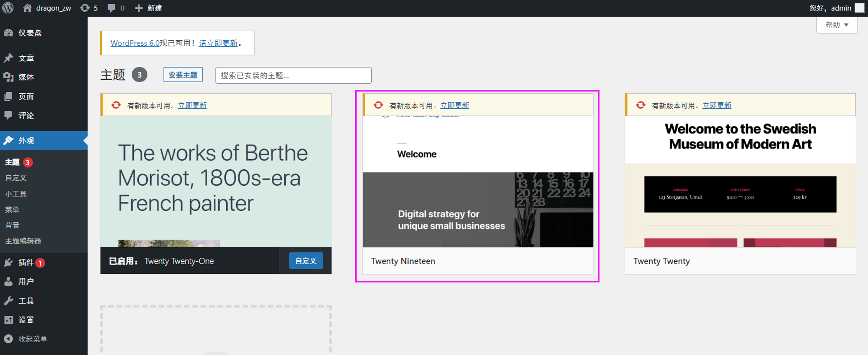Image resolution: width=868 pixels, height=355 pixels.
Task: Click the 外观 paintbrush icon
Action: click(x=8, y=141)
